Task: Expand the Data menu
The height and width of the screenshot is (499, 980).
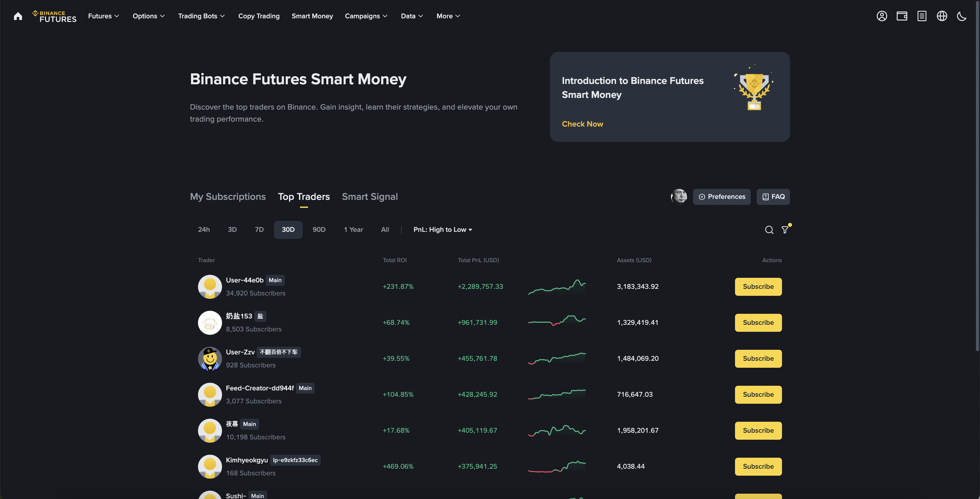Action: pos(412,16)
